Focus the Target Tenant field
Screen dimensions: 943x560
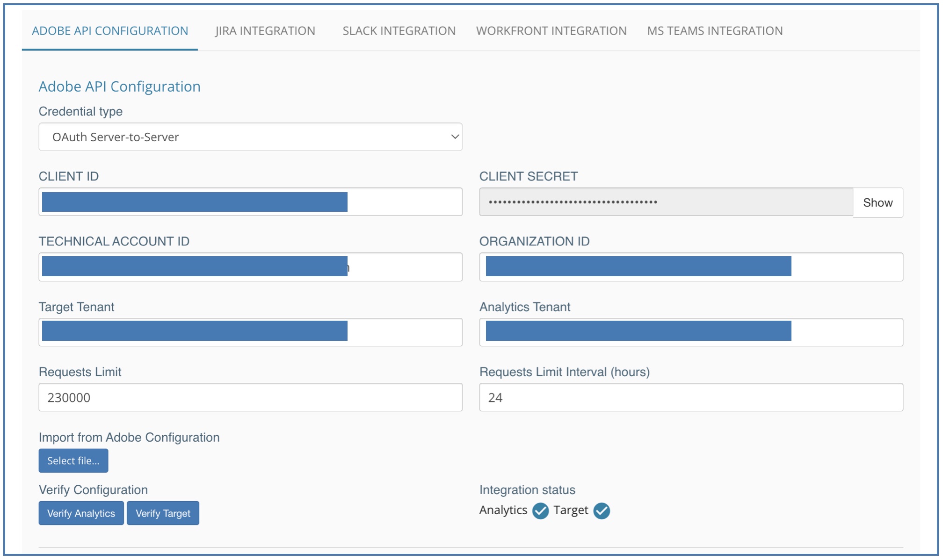(x=251, y=332)
